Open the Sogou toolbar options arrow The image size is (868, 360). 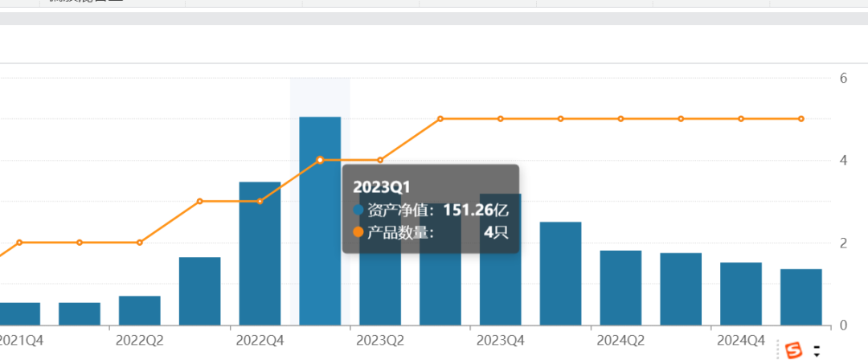[x=817, y=351]
